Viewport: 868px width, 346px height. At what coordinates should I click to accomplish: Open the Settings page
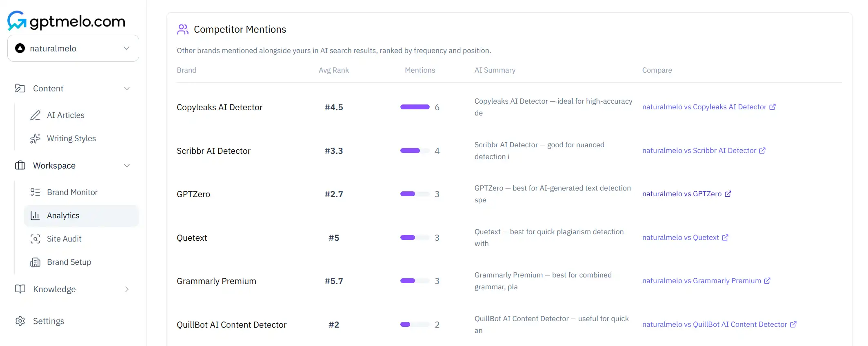click(x=49, y=321)
